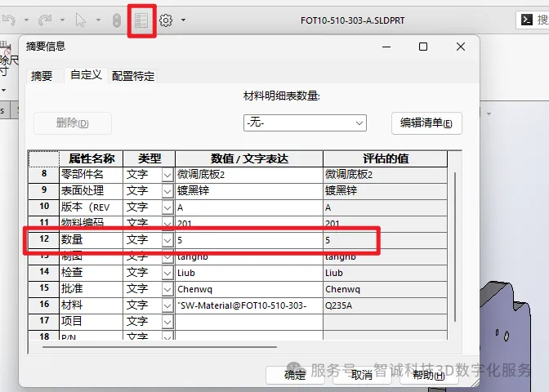This screenshot has width=549, height=392.
Task: Open type dropdown for 检查 row
Action: point(167,273)
